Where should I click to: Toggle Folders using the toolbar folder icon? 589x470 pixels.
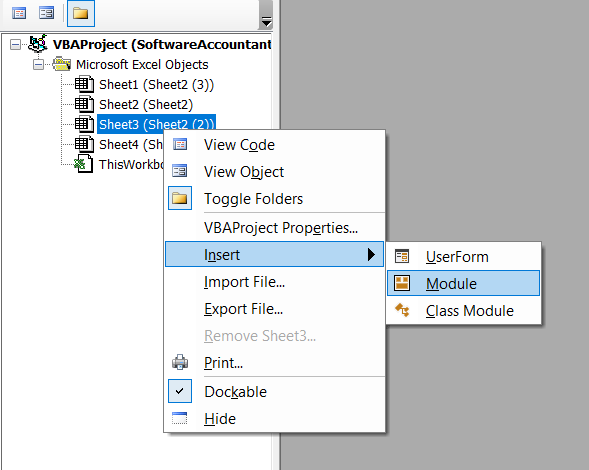pyautogui.click(x=80, y=14)
